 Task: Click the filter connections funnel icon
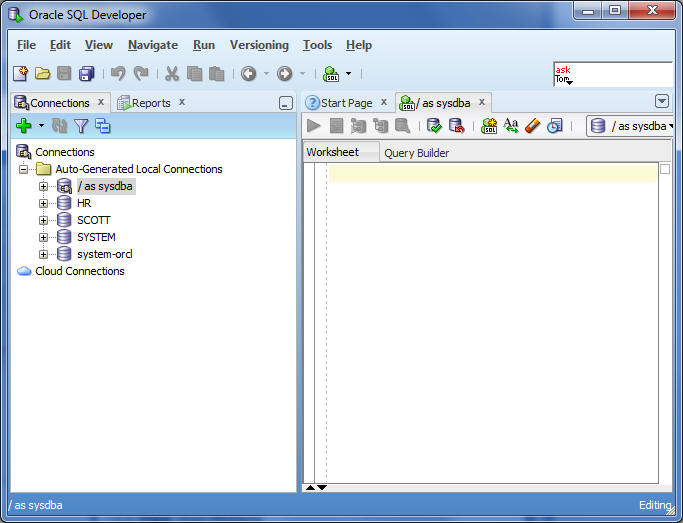pyautogui.click(x=81, y=126)
